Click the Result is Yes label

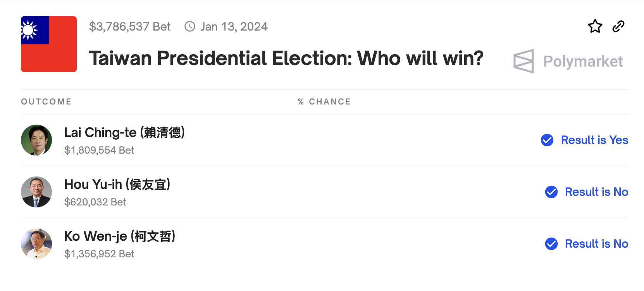594,140
